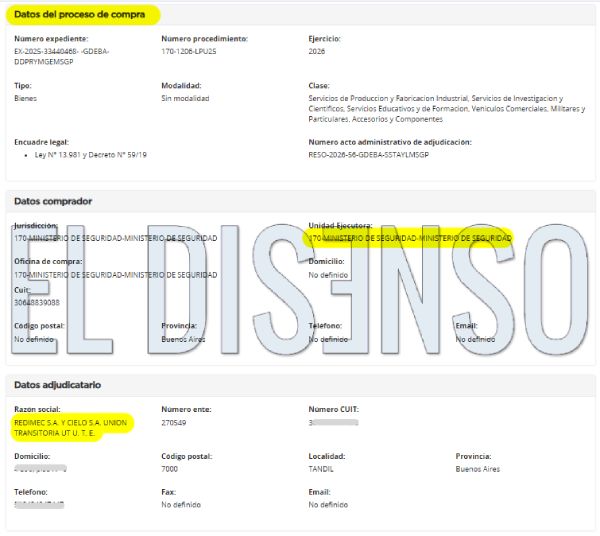
Task: Click the blurred adjudicatario CUIT number
Action: click(333, 423)
